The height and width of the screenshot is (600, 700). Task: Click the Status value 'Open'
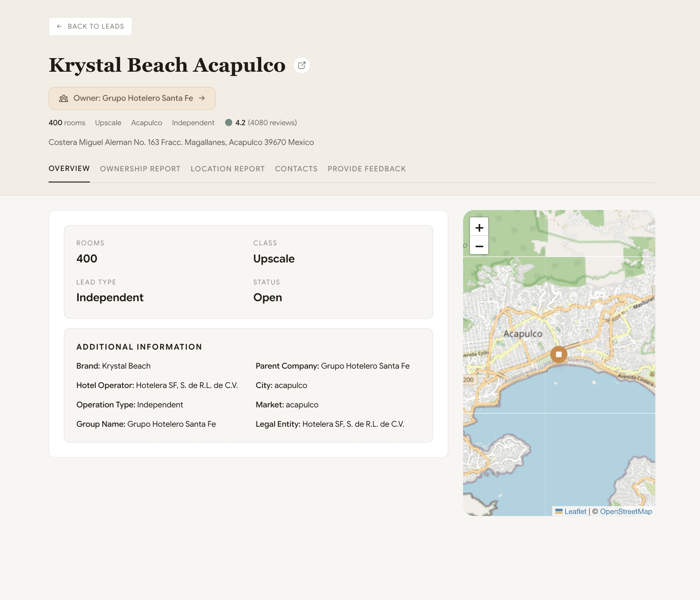[267, 297]
